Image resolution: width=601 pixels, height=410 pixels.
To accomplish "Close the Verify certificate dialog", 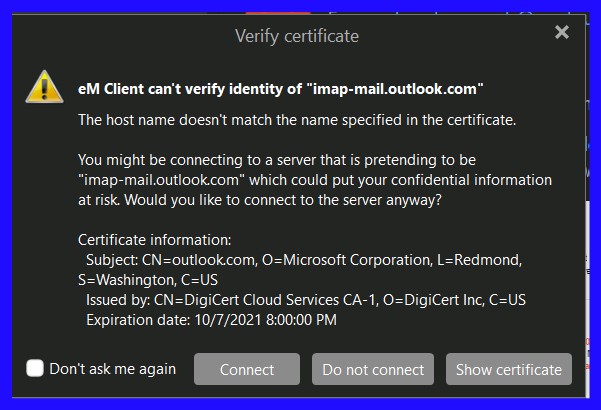I will coord(562,32).
